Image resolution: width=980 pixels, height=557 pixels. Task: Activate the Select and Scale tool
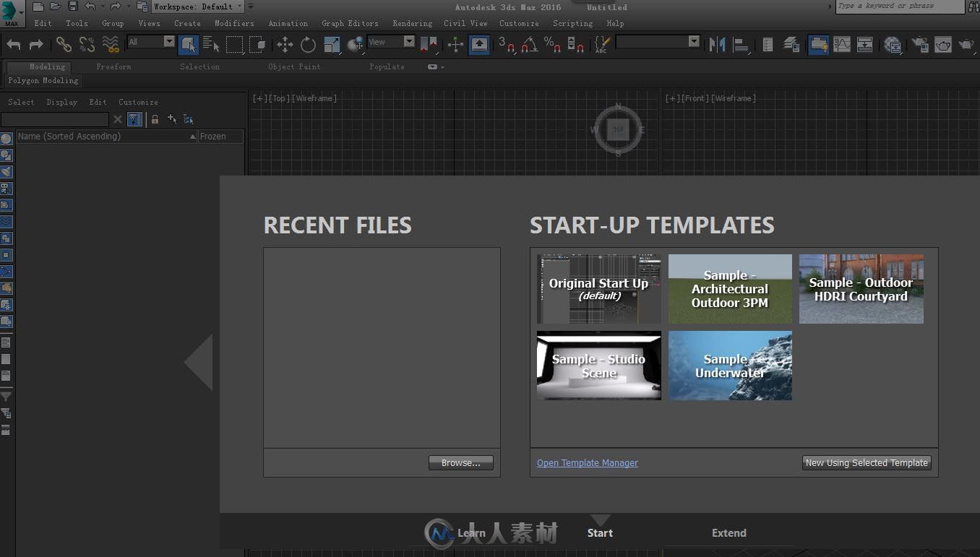[x=332, y=45]
